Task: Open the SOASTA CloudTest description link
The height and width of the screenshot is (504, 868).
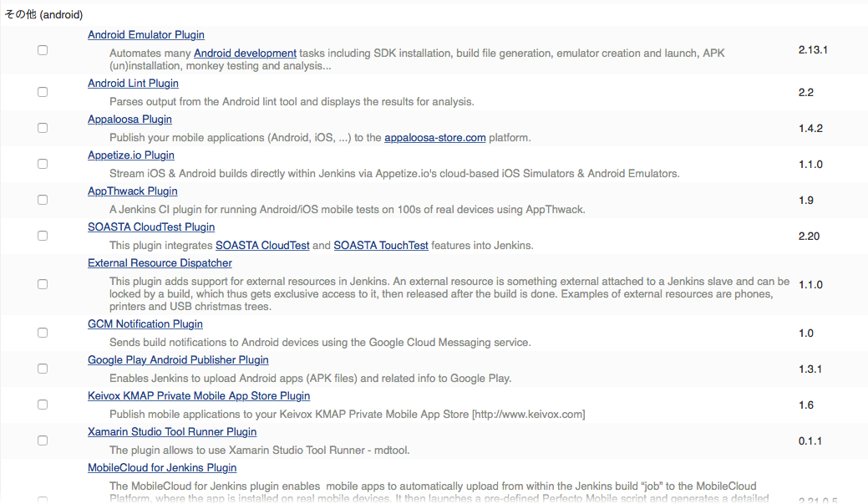Action: click(262, 246)
